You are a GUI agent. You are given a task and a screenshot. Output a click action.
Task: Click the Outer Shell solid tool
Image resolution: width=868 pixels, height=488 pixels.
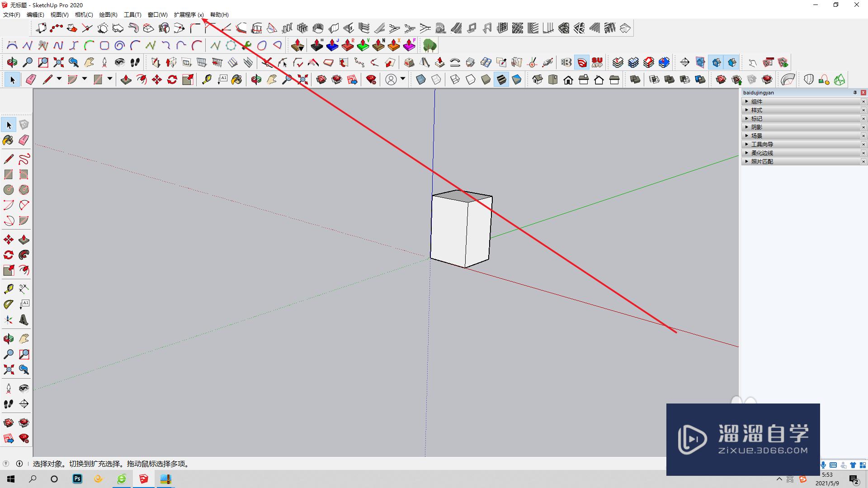coord(635,80)
